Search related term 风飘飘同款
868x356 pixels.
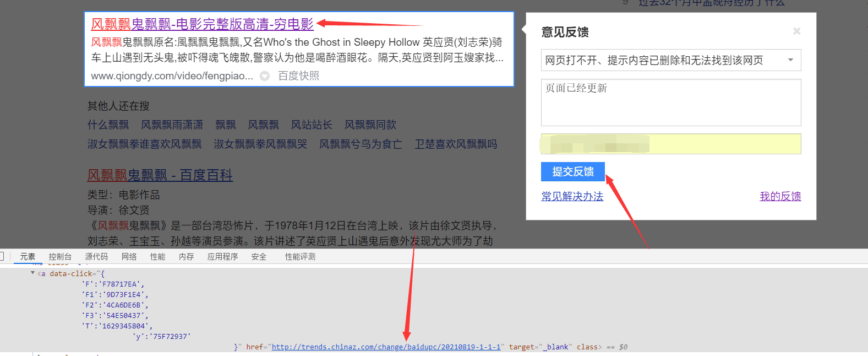click(370, 125)
